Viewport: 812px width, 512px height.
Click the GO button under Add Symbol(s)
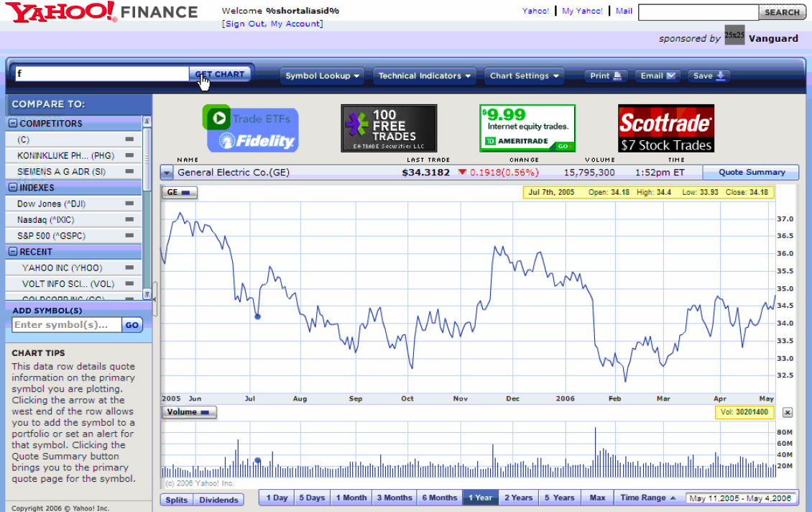coord(132,325)
